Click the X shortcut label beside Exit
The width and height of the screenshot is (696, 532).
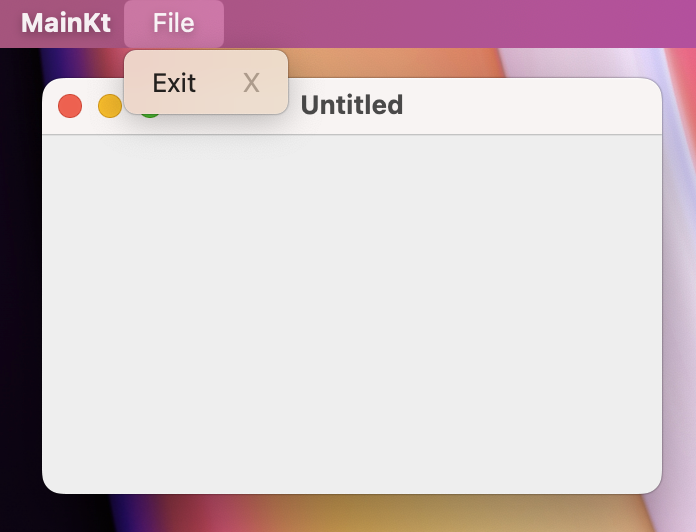[x=251, y=83]
